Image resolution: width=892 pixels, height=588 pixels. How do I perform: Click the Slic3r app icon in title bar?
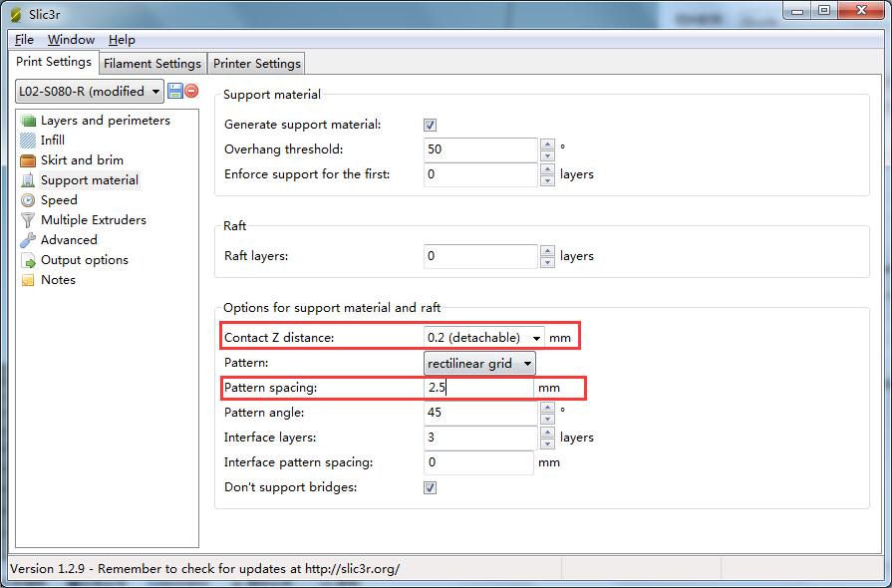pos(16,14)
